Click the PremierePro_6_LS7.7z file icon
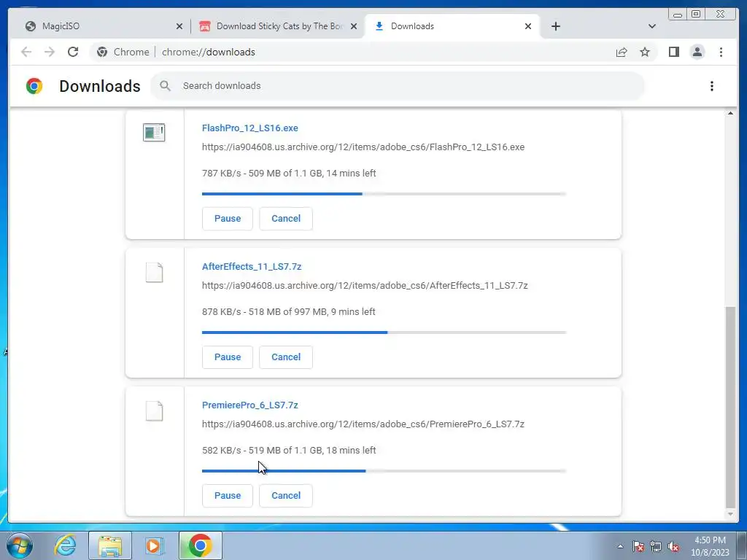Screen dimensions: 747x560 pyautogui.click(x=154, y=411)
